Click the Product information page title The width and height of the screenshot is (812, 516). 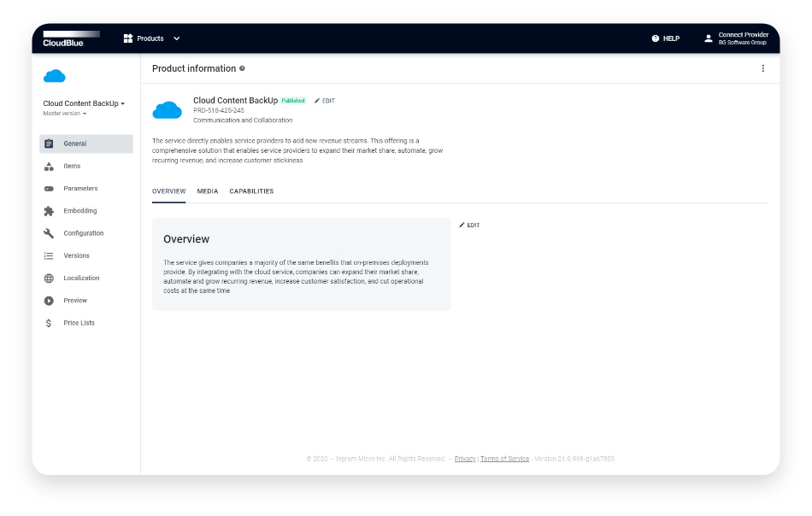pos(194,68)
